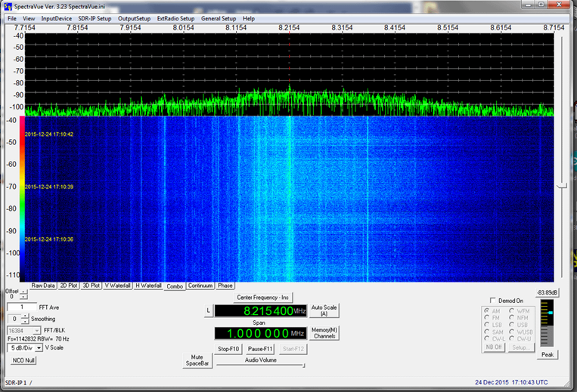The width and height of the screenshot is (577, 392).
Task: Open the InputDevice menu
Action: point(57,18)
